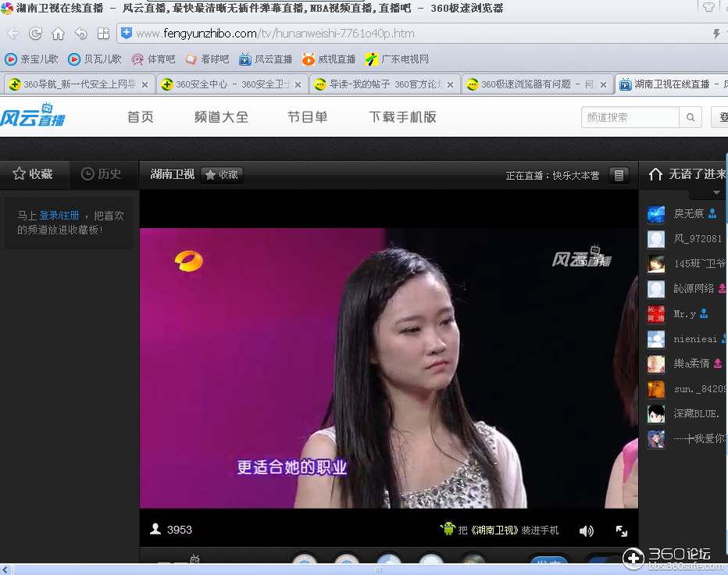Click the 风云直播 TV logo
Image resolution: width=728 pixels, height=575 pixels.
coord(31,116)
